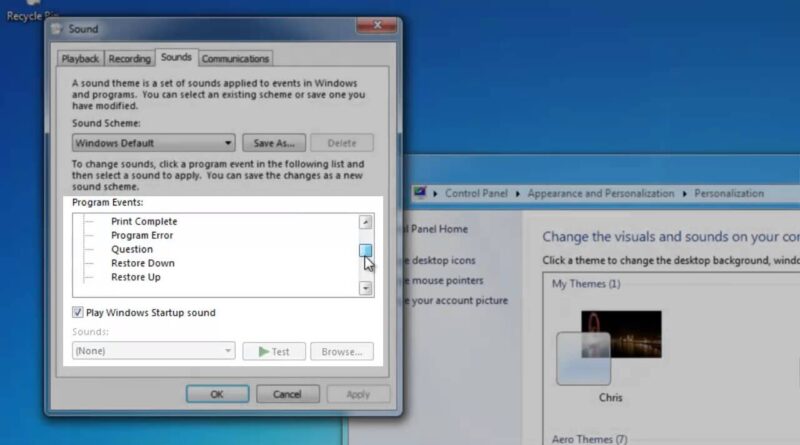
Task: Click Appearance and Personalization breadcrumb
Action: (x=601, y=193)
